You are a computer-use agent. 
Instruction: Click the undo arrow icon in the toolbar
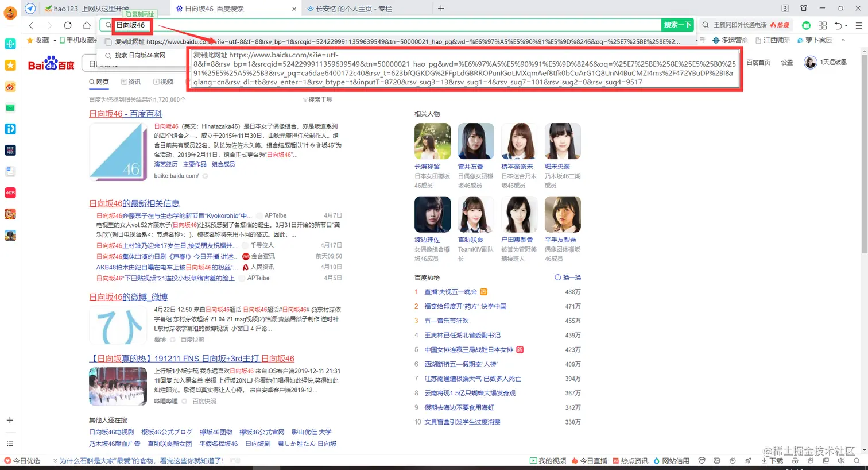tap(838, 25)
